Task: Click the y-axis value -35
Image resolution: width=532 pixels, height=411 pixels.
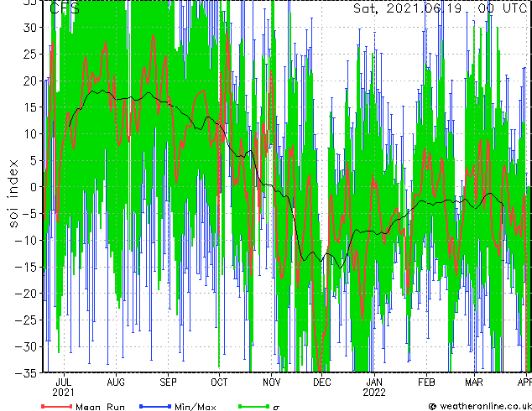Action: (x=26, y=373)
